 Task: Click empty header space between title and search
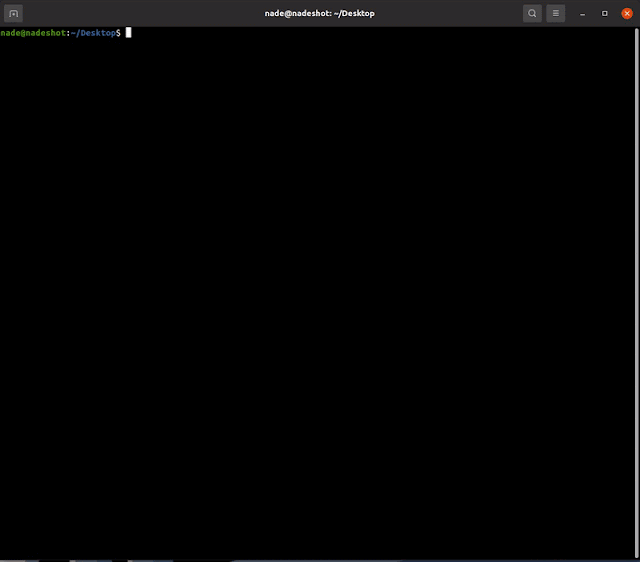450,13
